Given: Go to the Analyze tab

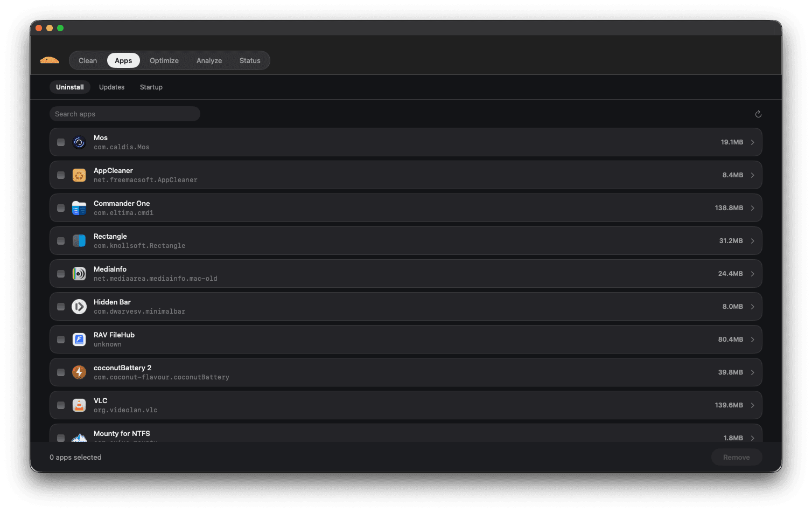Looking at the screenshot, I should click(209, 60).
